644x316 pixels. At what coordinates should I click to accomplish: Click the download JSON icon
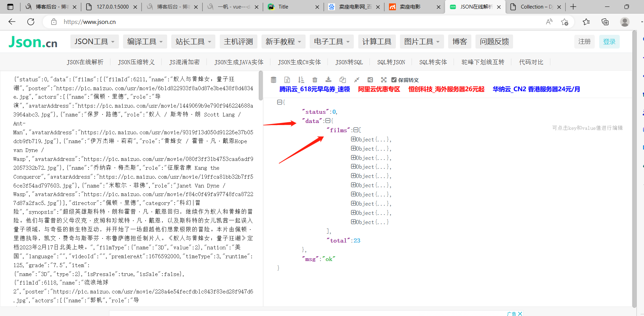point(328,80)
